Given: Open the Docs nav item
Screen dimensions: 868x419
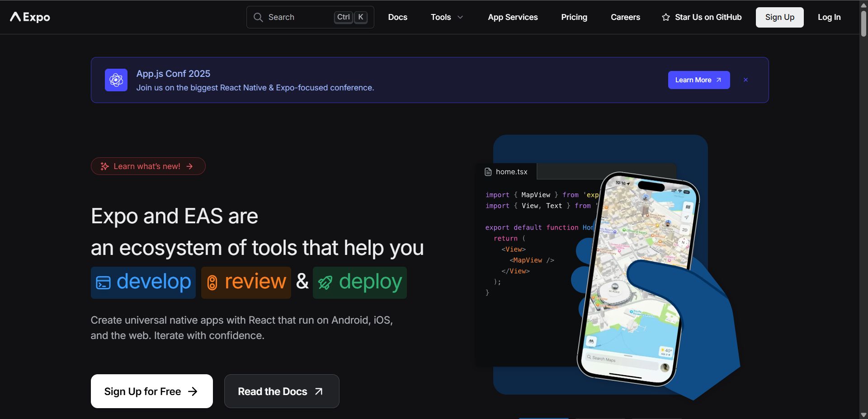Looking at the screenshot, I should pos(398,17).
